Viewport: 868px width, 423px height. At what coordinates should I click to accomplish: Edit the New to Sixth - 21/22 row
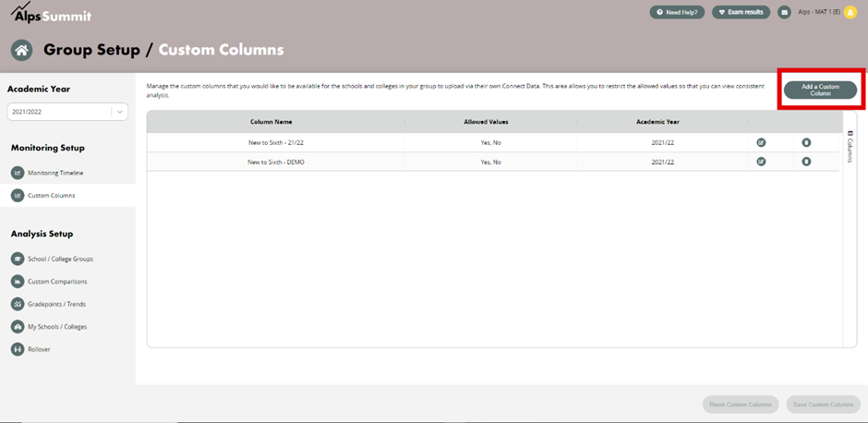[x=761, y=143]
